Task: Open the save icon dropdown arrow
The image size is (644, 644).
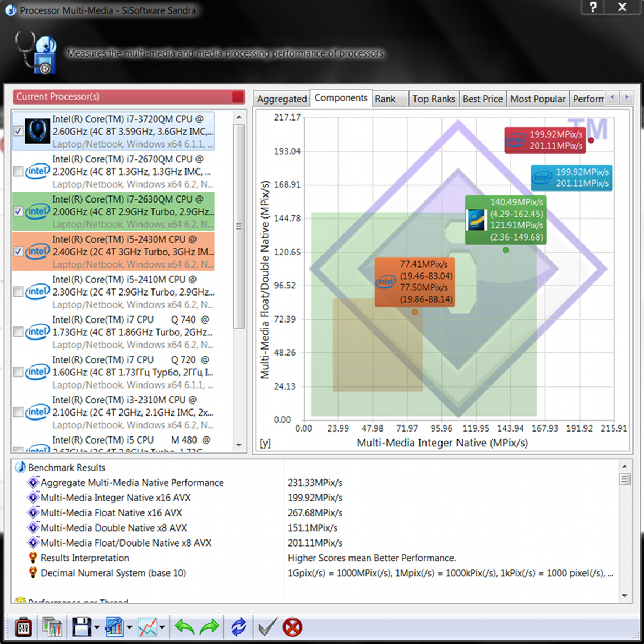Action: point(96,627)
